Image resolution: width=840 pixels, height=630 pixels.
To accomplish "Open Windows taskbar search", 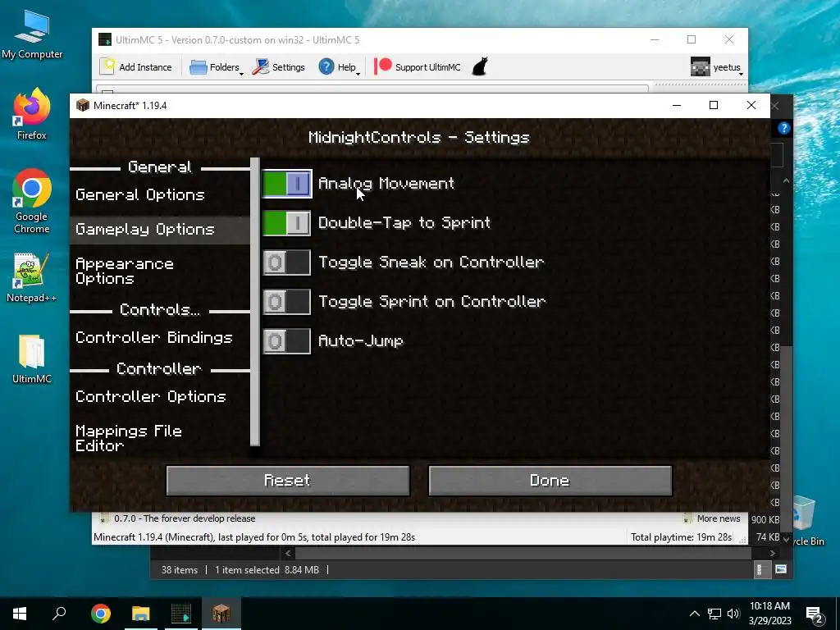I will 59,614.
